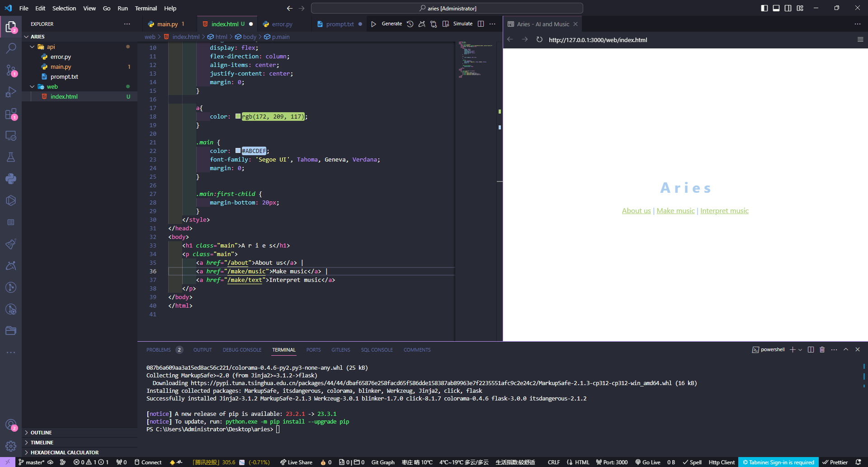Toggle Primary Side Bar layout button

(764, 8)
